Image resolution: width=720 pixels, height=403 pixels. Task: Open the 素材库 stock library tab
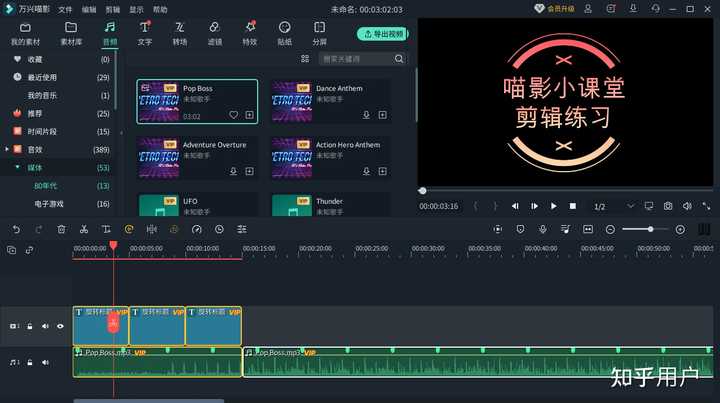pyautogui.click(x=71, y=34)
